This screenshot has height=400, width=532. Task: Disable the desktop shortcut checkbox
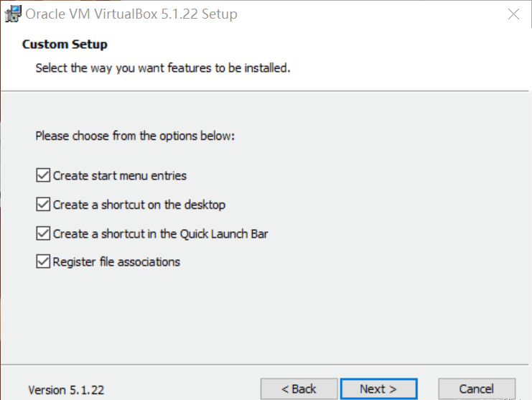[x=43, y=205]
